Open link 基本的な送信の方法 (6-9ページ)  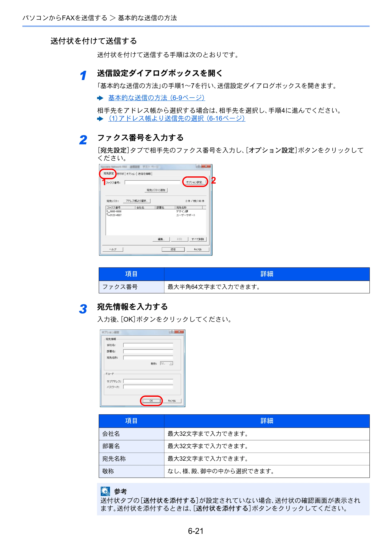pyautogui.click(x=157, y=98)
